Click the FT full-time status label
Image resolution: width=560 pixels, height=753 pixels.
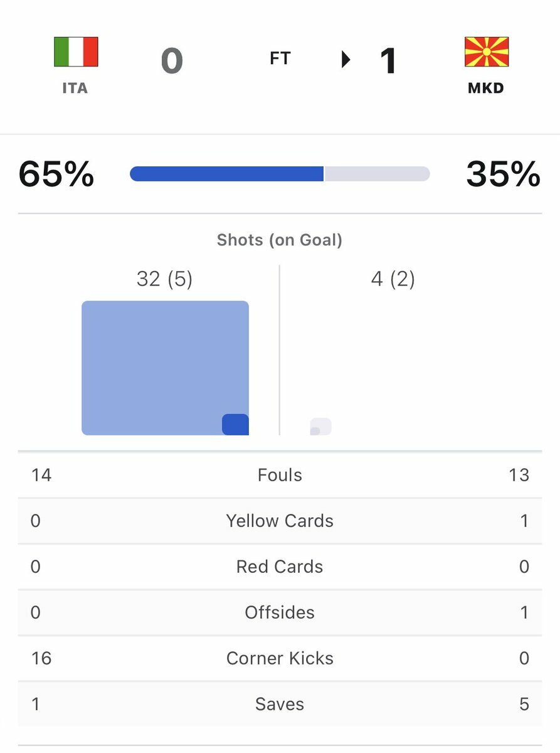click(x=280, y=59)
